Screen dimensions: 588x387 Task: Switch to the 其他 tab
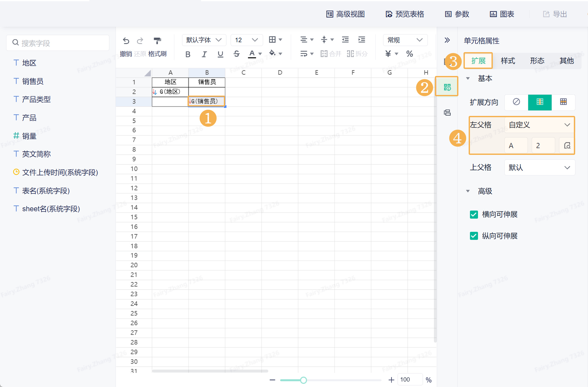pyautogui.click(x=566, y=61)
